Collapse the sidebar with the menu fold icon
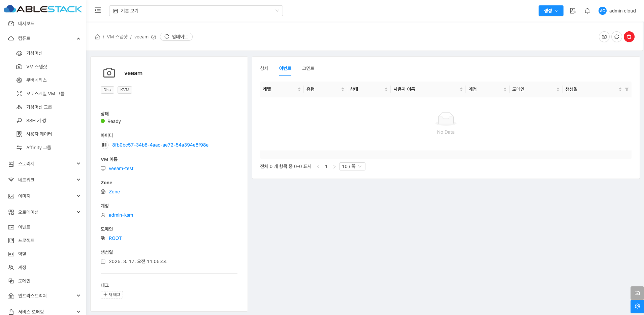Viewport: 644px width, 315px height. tap(98, 10)
